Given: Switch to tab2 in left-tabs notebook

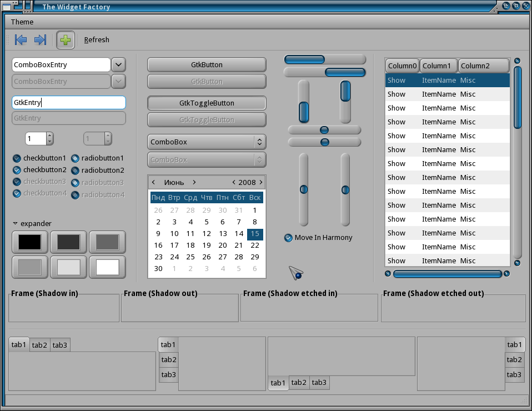Looking at the screenshot, I should pyautogui.click(x=169, y=360).
